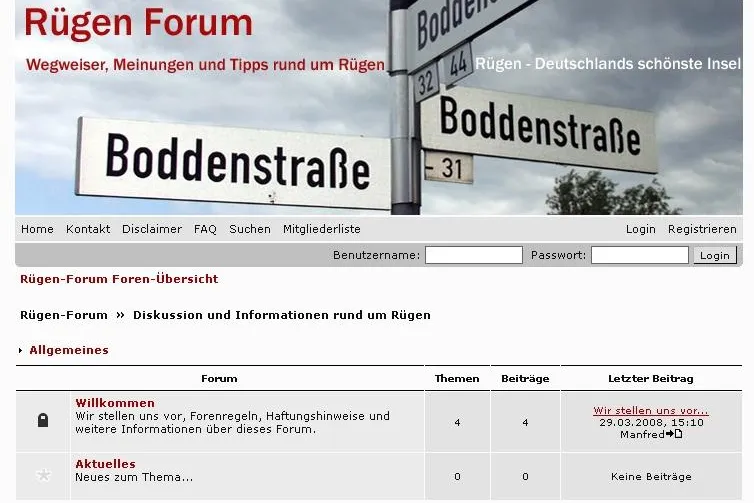Click the Rügen Forum banner title

138,23
